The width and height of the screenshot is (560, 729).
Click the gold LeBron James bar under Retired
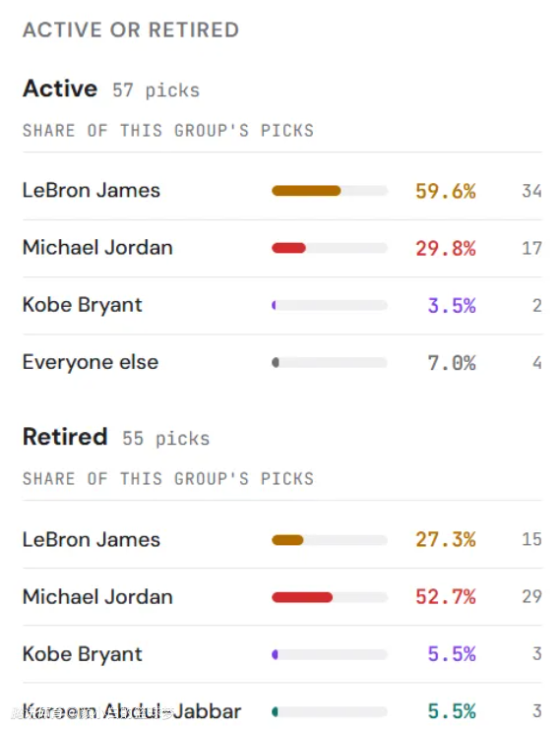coord(287,540)
